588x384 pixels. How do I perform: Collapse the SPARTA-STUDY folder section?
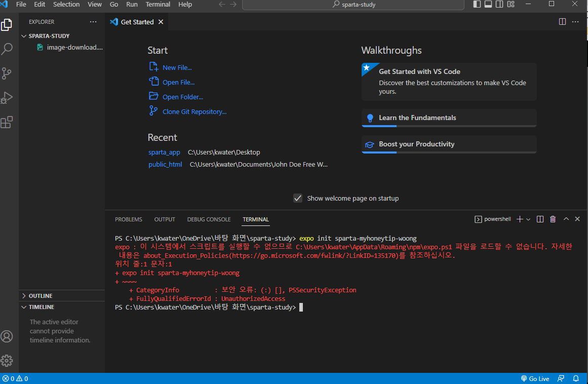(62, 36)
